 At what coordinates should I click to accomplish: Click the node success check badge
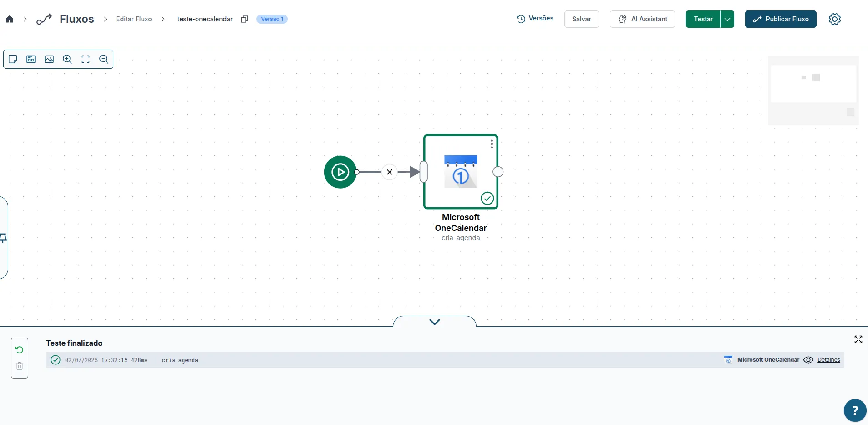487,198
